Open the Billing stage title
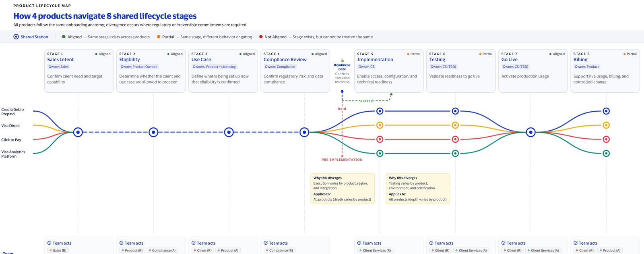This screenshot has height=254, width=644. 580,60
